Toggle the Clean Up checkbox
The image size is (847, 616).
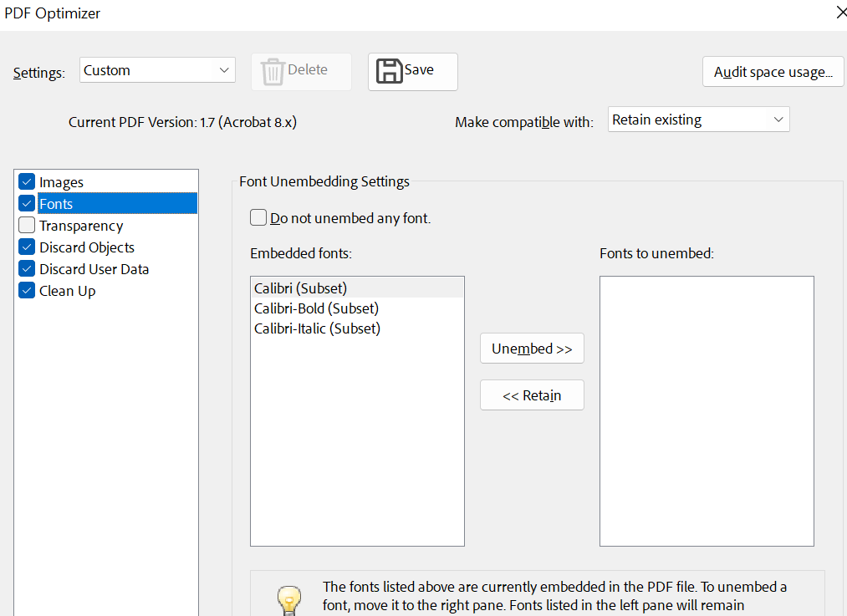tap(27, 291)
